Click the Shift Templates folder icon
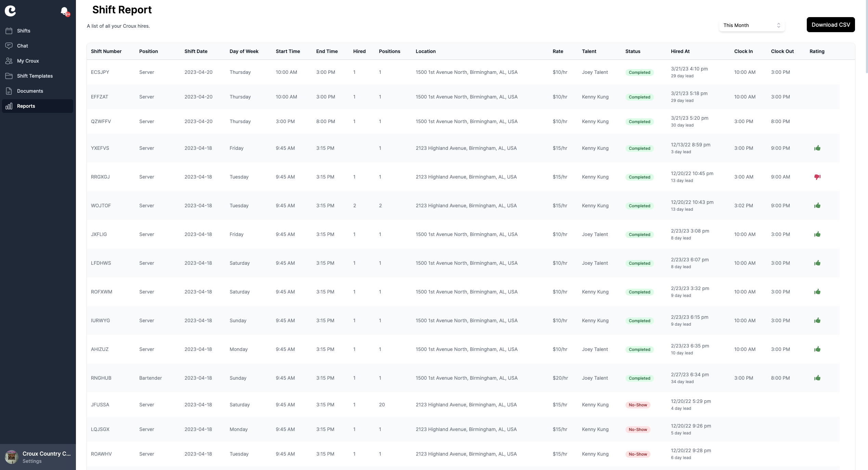 click(x=9, y=76)
